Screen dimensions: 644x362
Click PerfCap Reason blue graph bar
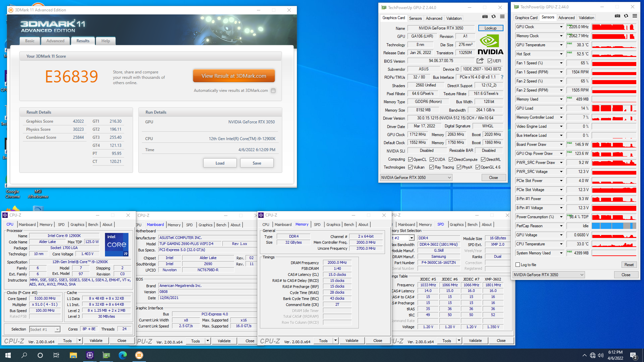pos(614,226)
